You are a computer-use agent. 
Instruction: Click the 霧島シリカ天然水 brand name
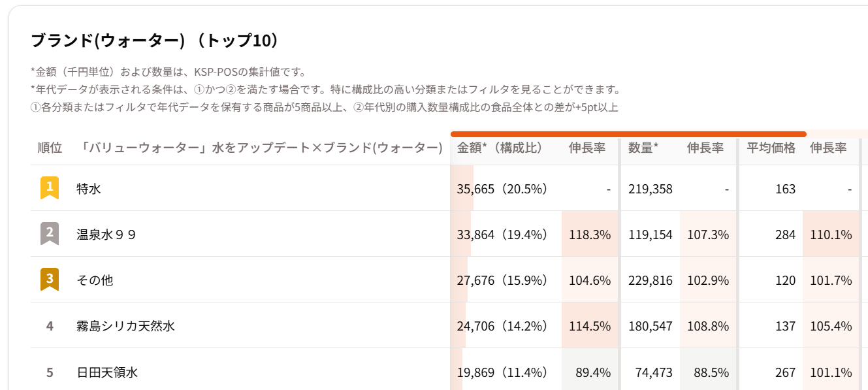(x=125, y=326)
